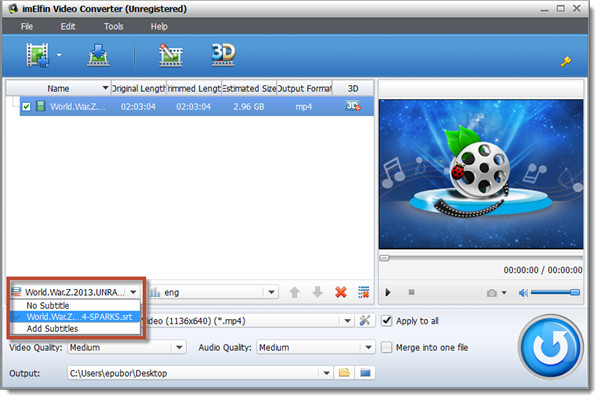Click the open output folder icon

344,372
